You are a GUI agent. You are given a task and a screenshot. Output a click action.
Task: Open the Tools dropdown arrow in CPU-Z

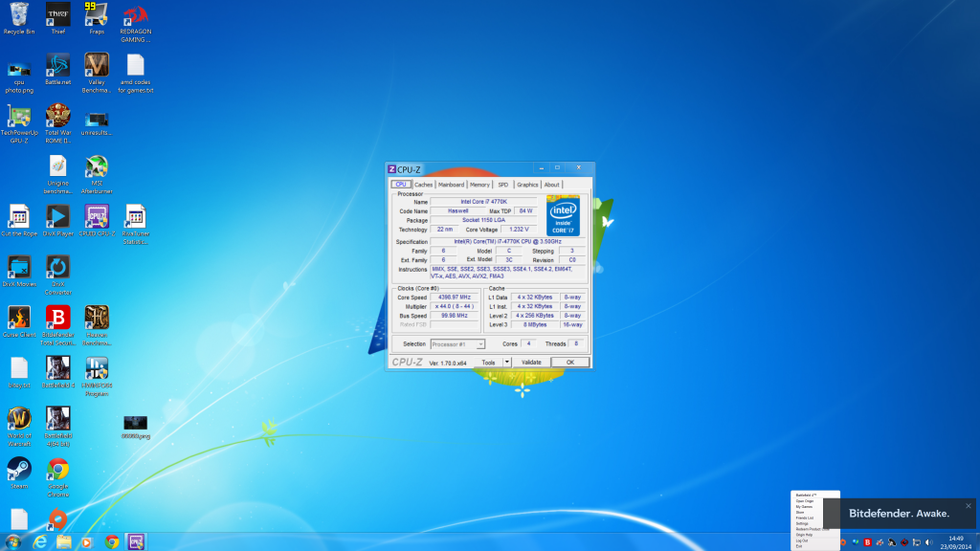pyautogui.click(x=507, y=363)
